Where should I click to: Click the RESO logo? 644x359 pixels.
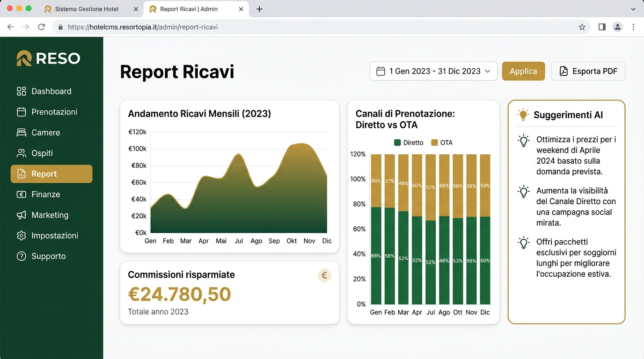tap(48, 58)
